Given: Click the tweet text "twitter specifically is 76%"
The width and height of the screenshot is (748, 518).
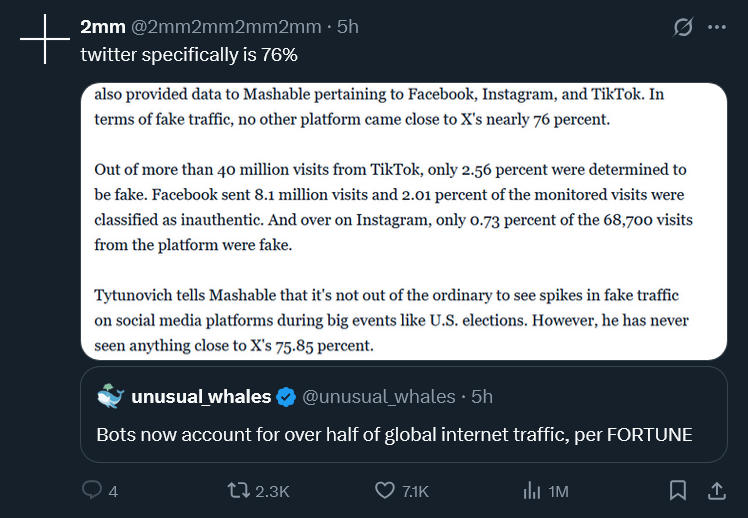Looking at the screenshot, I should (189, 55).
